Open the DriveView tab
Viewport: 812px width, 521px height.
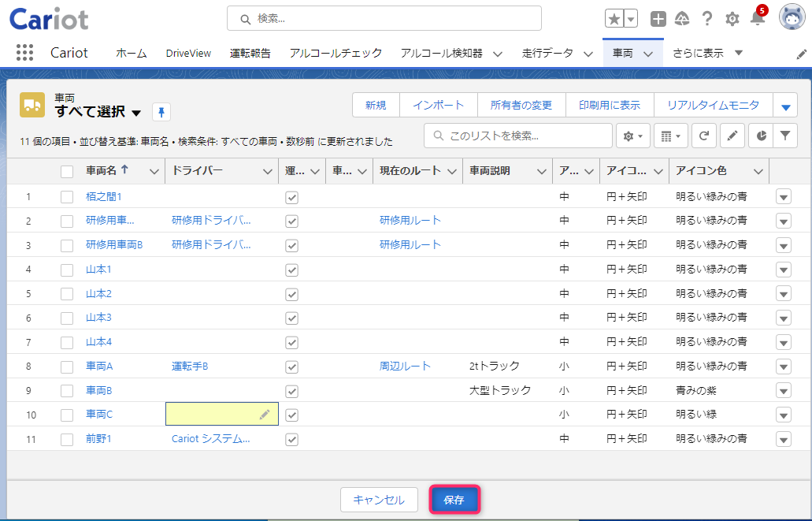click(x=188, y=53)
